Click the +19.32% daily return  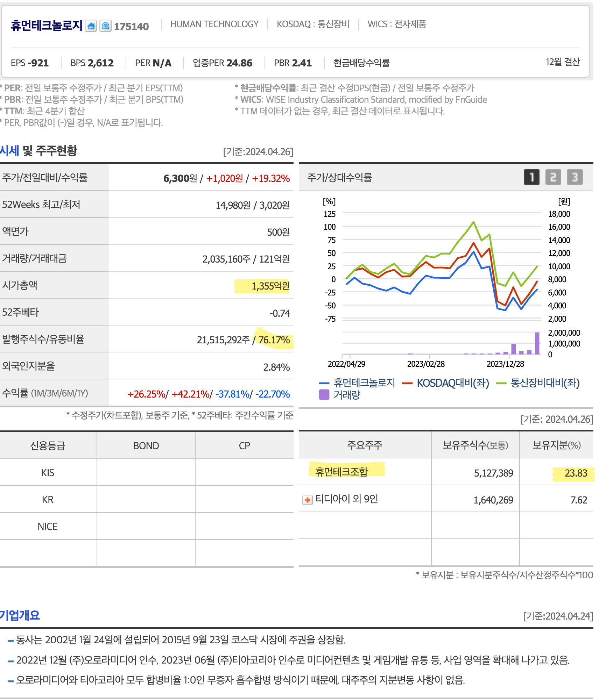click(x=271, y=178)
